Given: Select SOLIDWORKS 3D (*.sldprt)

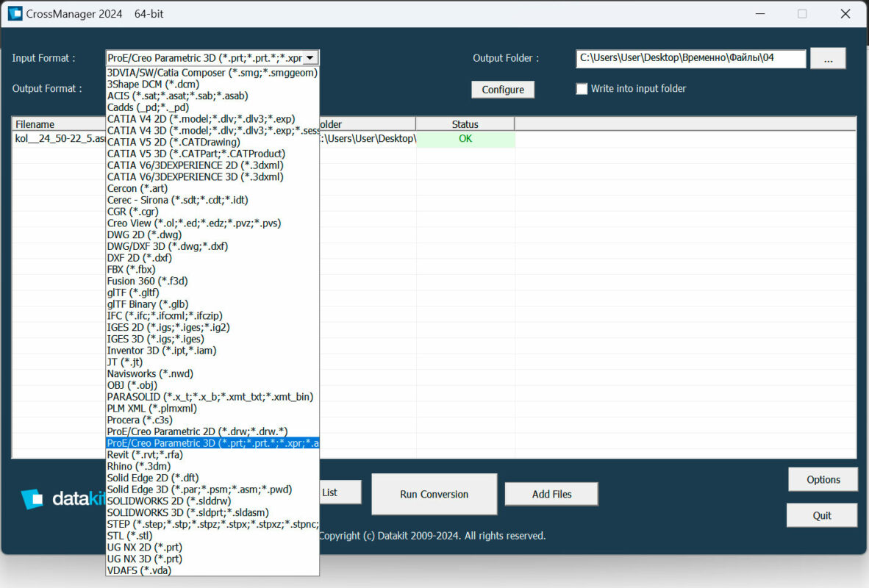Looking at the screenshot, I should [x=212, y=512].
